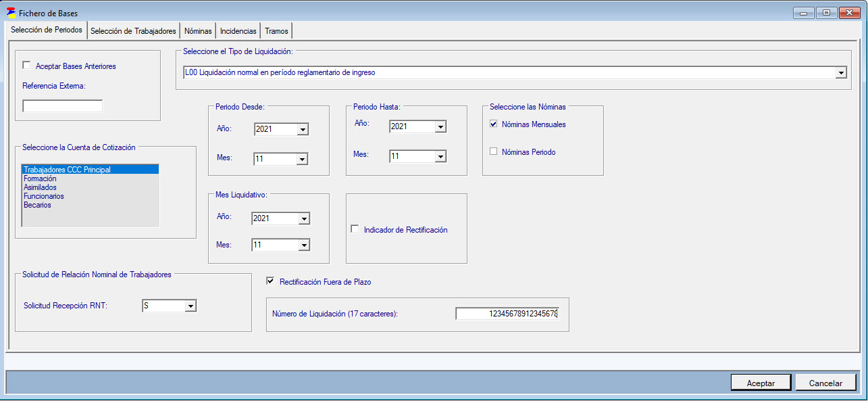
Task: Open Periodo Desde Mes dropdown
Action: coord(303,159)
